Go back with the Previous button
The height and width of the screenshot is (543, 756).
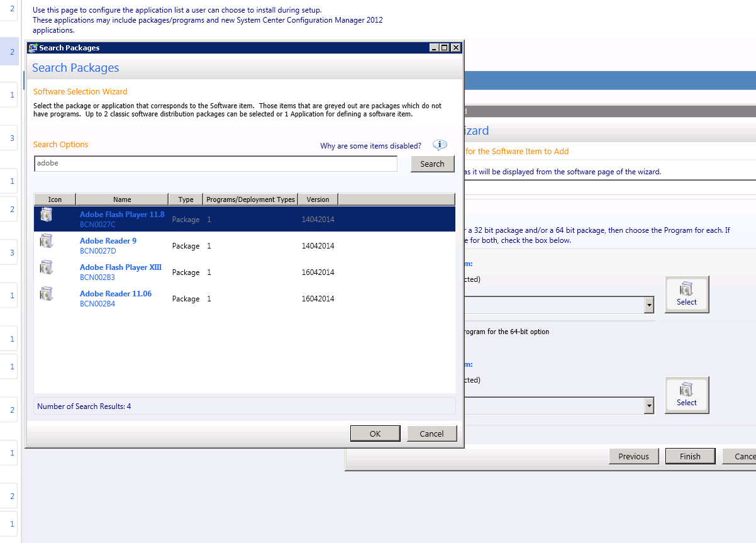click(633, 456)
